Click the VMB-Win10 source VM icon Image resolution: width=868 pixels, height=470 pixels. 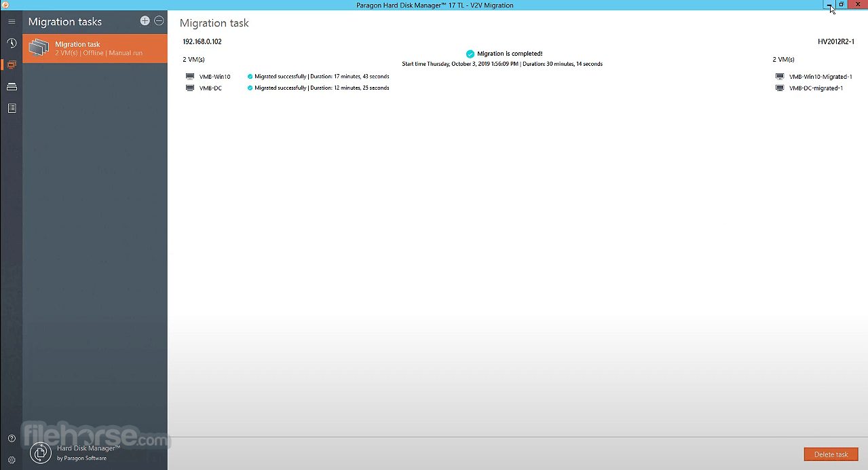click(x=190, y=77)
